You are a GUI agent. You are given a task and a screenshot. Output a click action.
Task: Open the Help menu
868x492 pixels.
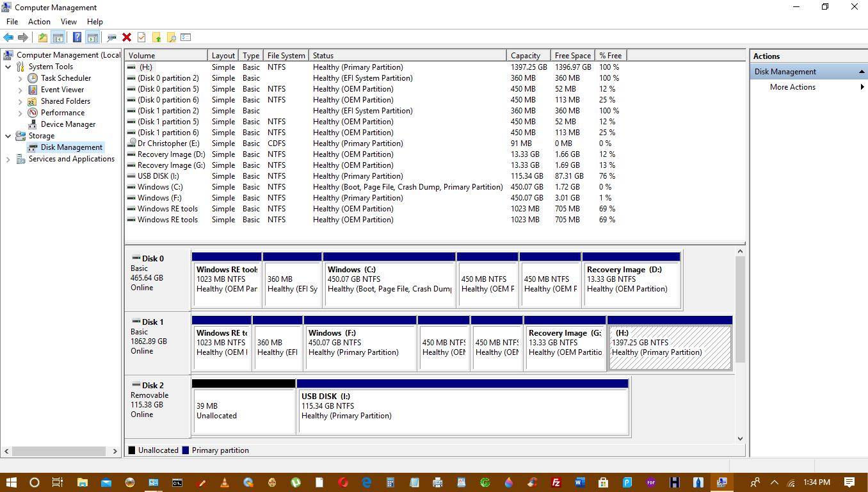point(95,22)
